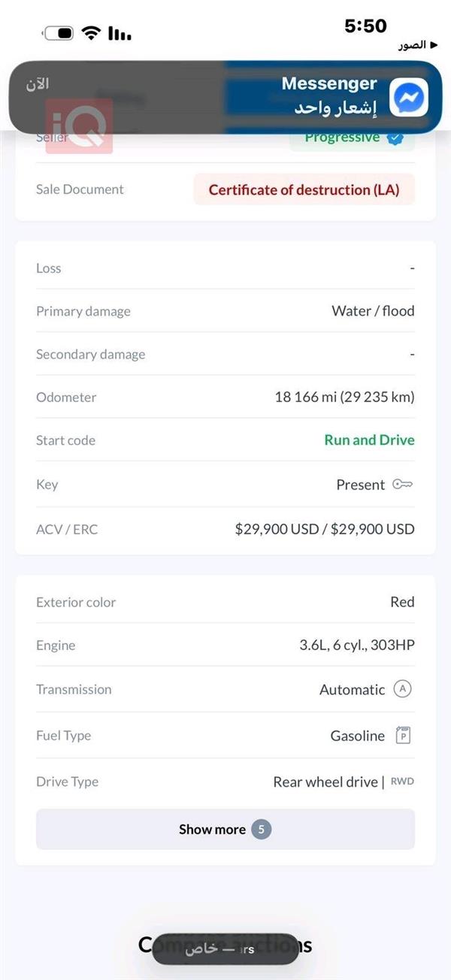
Task: Tap the green Run and Drive status
Action: [369, 440]
